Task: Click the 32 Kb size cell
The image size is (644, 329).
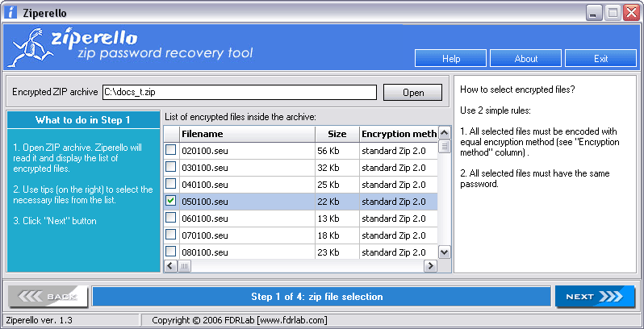Action: coord(337,168)
